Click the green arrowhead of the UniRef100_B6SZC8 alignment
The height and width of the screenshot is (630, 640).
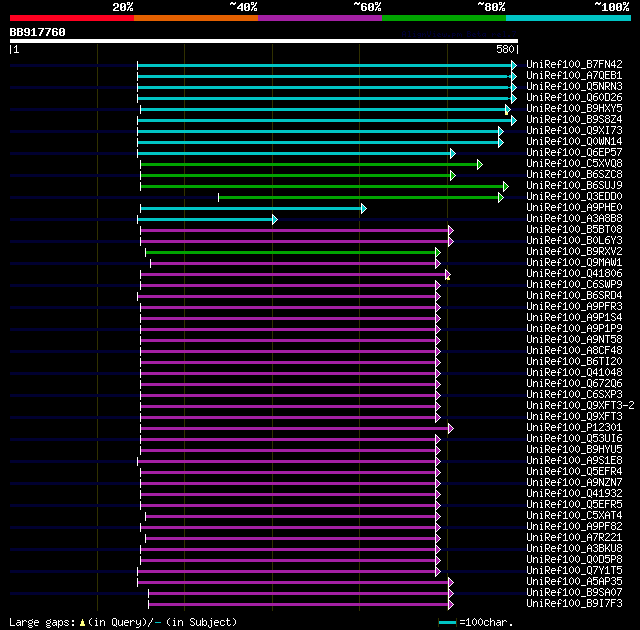pos(453,175)
